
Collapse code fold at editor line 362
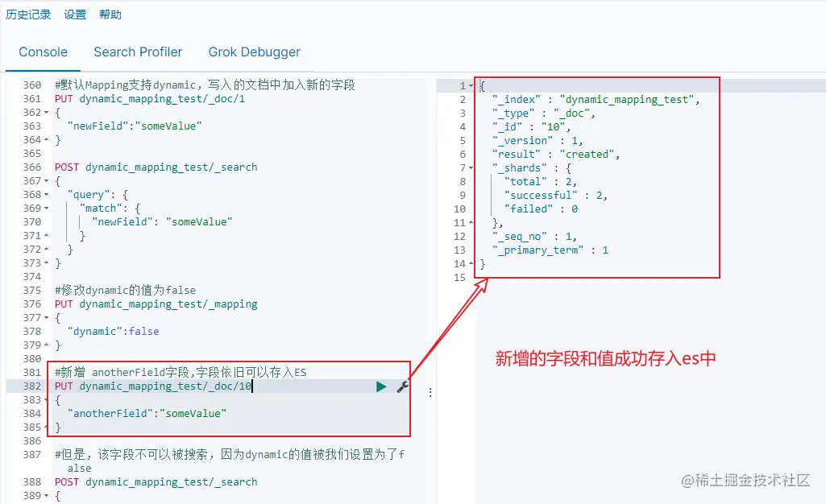(x=47, y=113)
